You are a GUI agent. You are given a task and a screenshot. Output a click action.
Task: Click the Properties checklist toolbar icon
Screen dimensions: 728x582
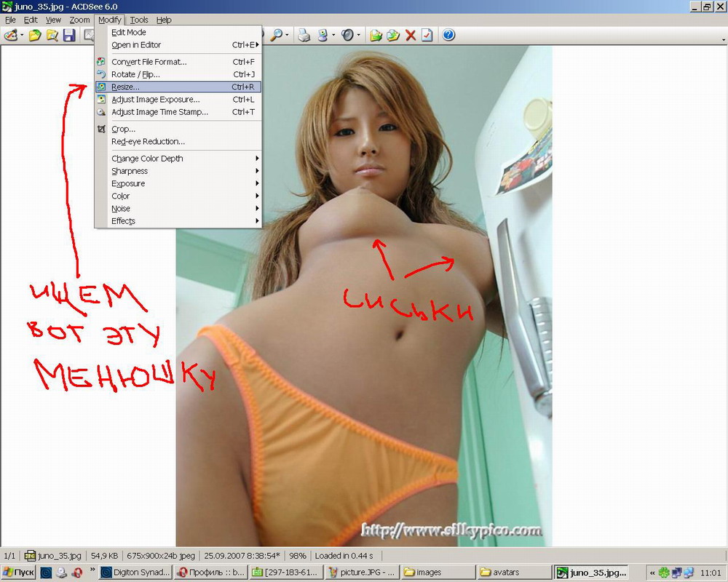click(x=427, y=35)
